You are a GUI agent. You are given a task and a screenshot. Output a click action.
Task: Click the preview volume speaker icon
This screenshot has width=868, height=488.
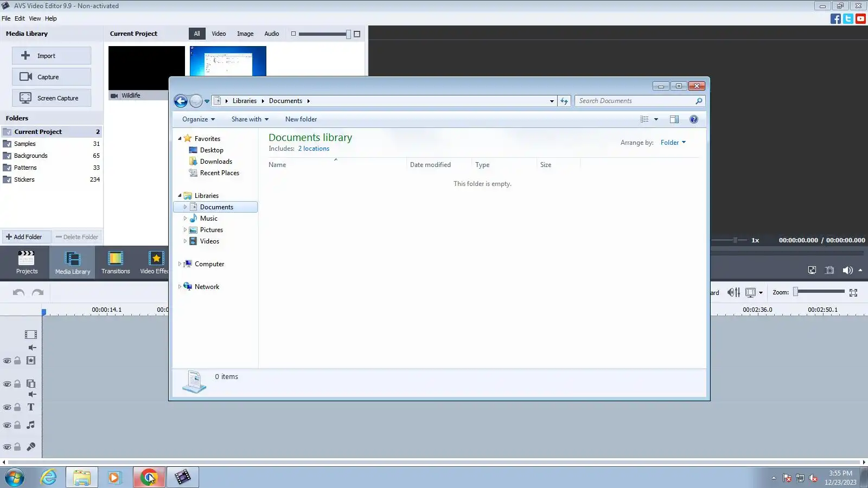tap(847, 270)
